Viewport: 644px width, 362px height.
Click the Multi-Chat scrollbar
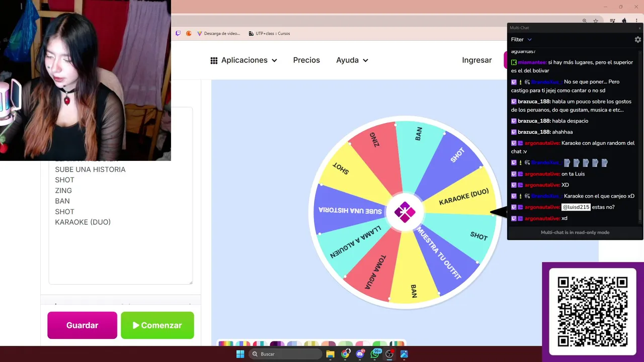click(x=640, y=215)
